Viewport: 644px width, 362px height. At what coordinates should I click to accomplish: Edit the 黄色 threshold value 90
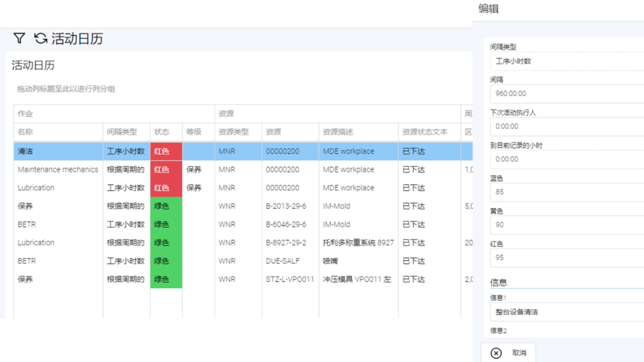point(567,225)
